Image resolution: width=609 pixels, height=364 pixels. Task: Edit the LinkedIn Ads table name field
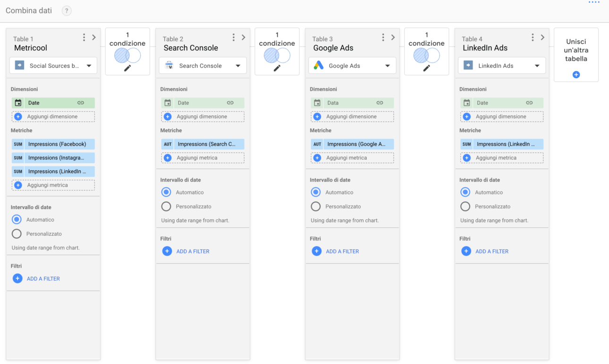pos(485,48)
